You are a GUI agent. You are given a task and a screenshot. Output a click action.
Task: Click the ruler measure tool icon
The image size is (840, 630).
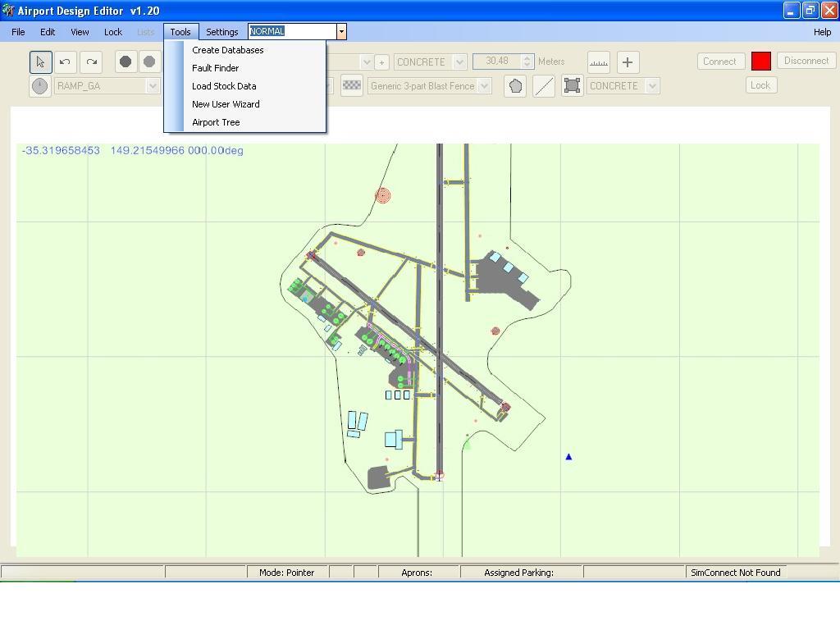click(x=599, y=62)
